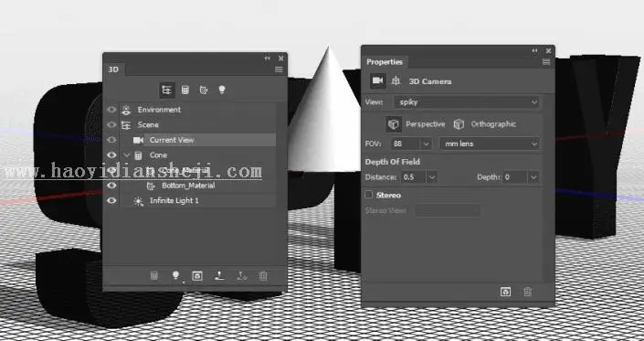This screenshot has height=341, width=644.
Task: Click the disabled Stereo View dropdown
Action: click(x=448, y=210)
